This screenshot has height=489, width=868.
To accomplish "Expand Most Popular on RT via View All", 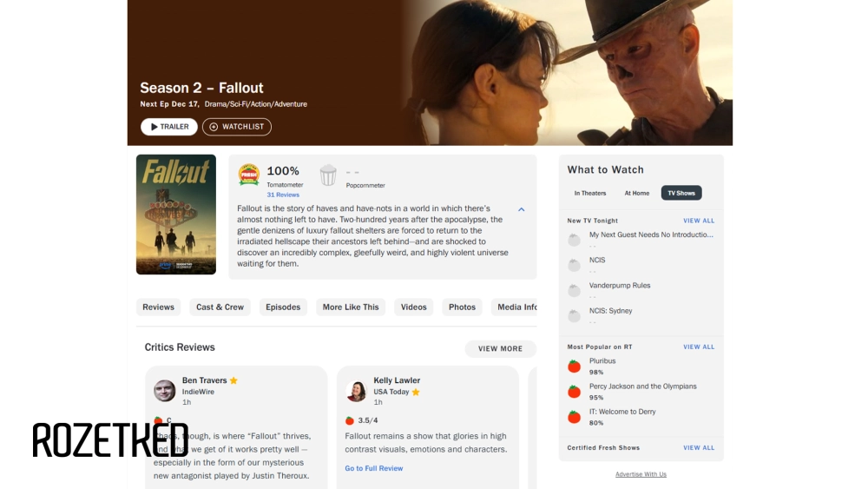I will tap(699, 347).
